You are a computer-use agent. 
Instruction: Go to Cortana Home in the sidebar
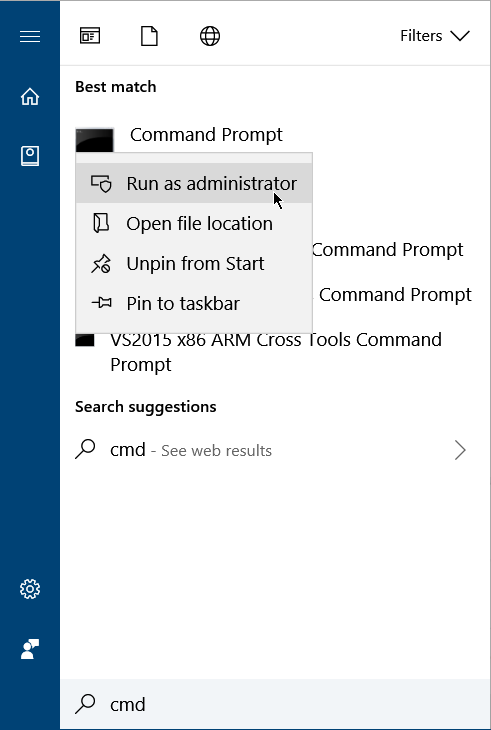(30, 96)
